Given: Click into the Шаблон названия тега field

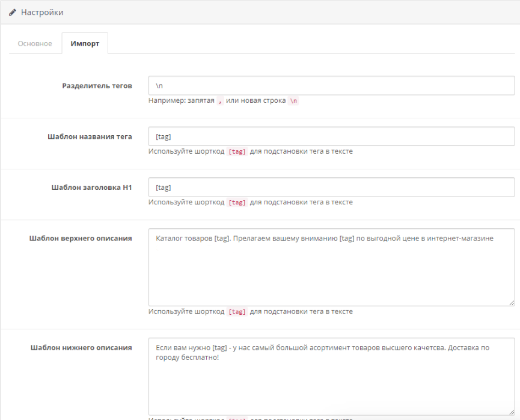Looking at the screenshot, I should point(331,136).
